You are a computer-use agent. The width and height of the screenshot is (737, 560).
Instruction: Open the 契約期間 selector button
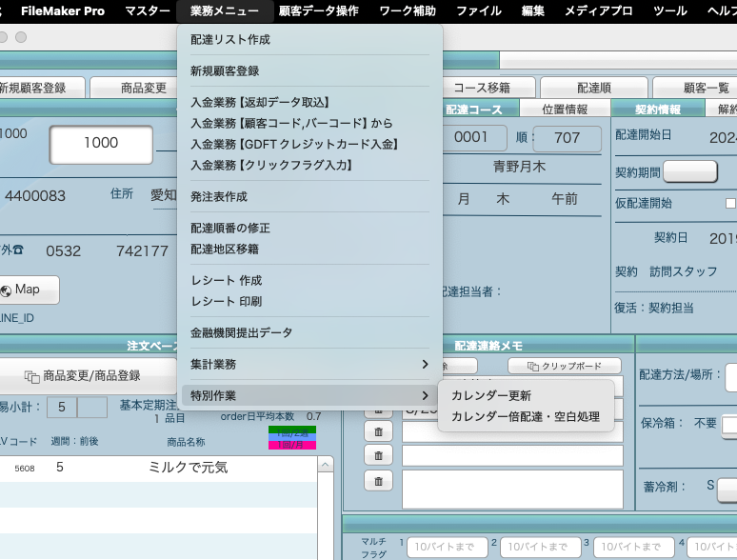(689, 172)
